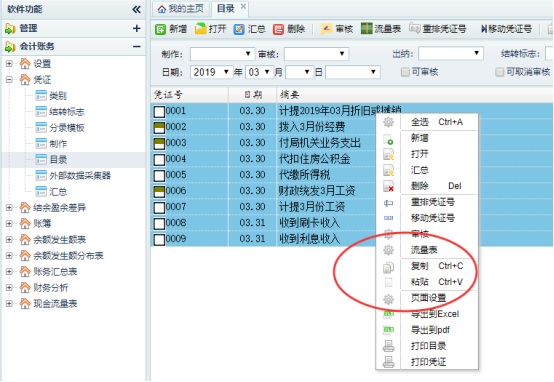
Task: Choose 导出到Excel from context menu
Action: (x=435, y=314)
